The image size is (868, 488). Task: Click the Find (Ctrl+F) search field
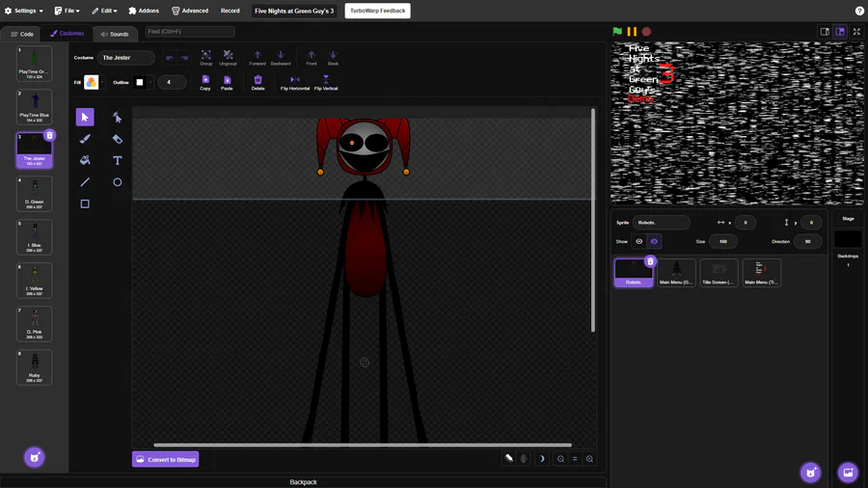190,32
